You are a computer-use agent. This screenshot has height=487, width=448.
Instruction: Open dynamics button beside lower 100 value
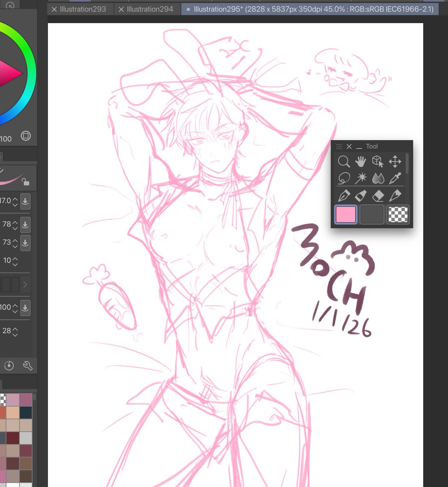click(x=25, y=308)
